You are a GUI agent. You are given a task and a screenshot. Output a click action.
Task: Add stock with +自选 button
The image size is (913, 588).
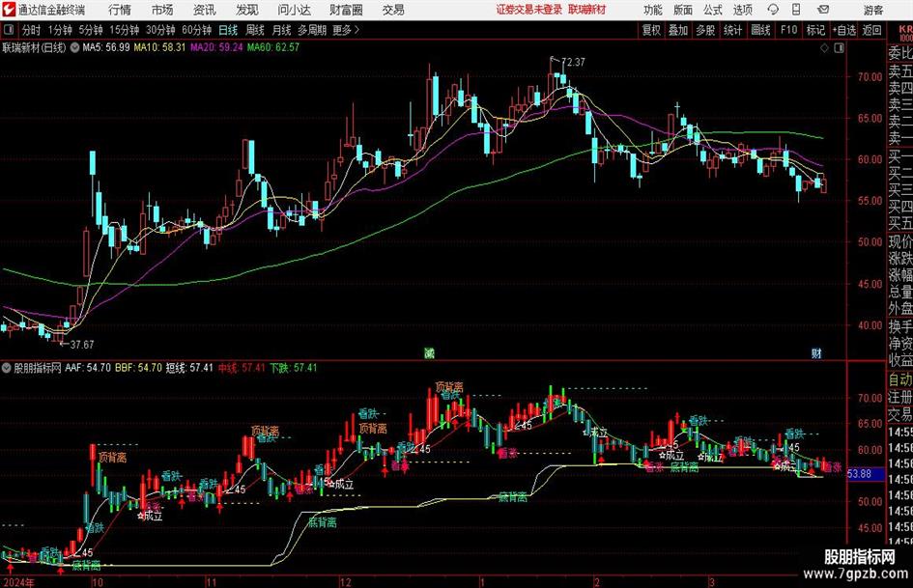coord(844,30)
